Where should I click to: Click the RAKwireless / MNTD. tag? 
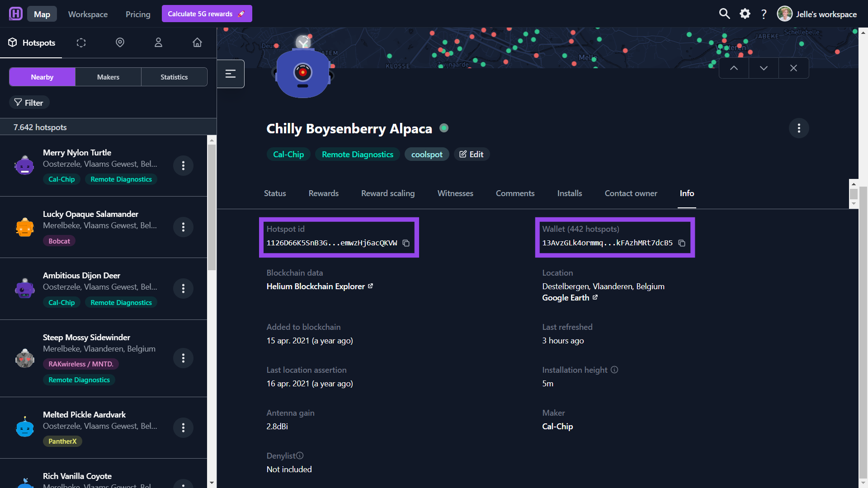81,364
